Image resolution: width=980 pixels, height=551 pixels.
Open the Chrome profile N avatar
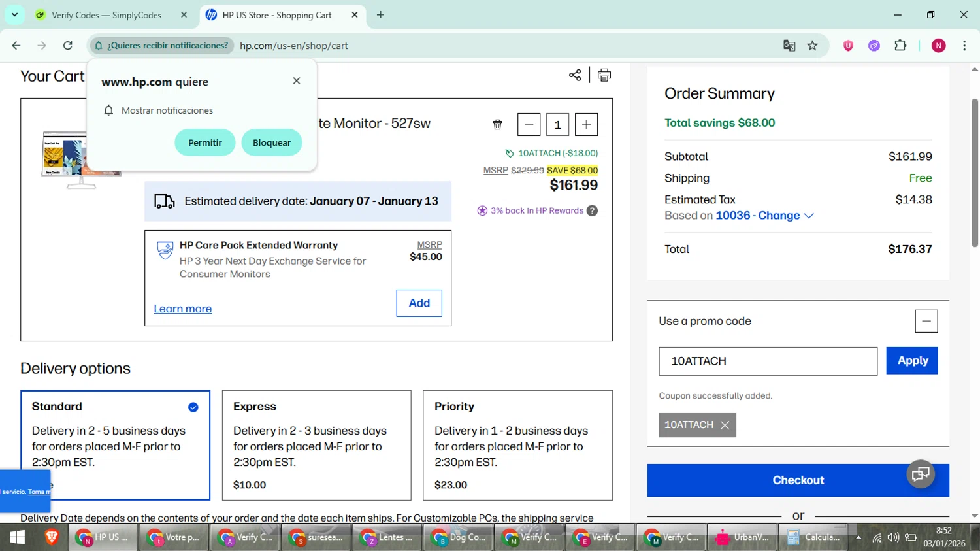[x=938, y=45]
